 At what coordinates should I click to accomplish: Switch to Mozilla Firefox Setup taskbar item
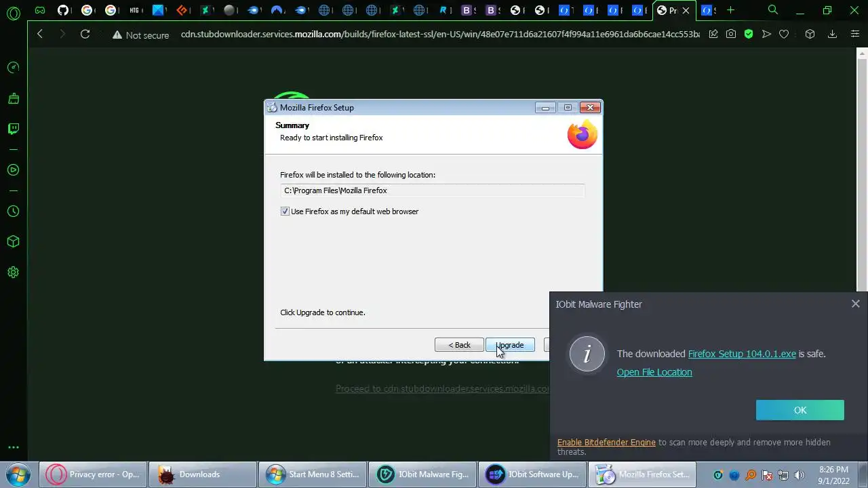[x=642, y=474]
